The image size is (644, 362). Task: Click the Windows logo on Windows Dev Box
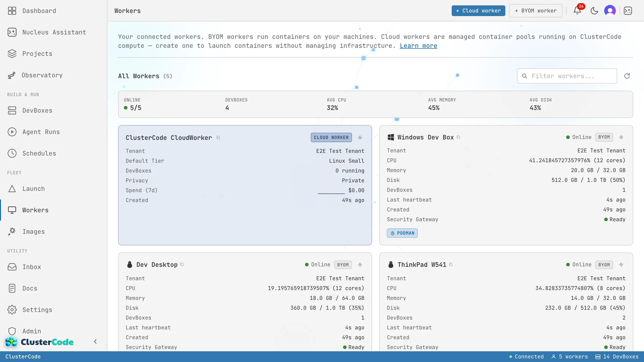tap(391, 137)
